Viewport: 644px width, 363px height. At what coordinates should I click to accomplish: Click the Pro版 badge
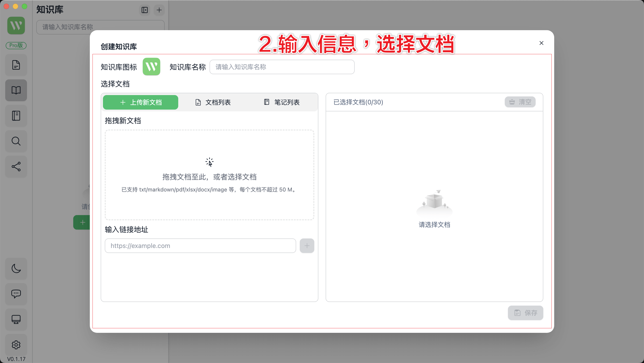[x=16, y=45]
